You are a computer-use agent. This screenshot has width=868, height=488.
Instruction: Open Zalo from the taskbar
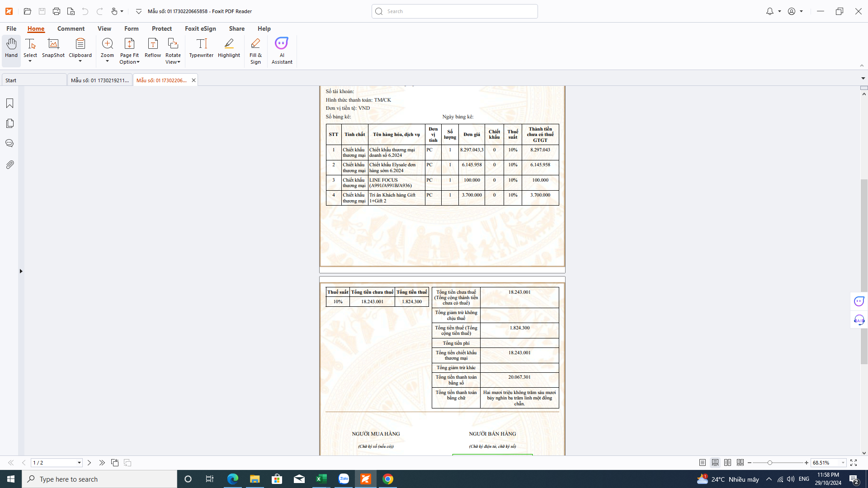coord(344,479)
